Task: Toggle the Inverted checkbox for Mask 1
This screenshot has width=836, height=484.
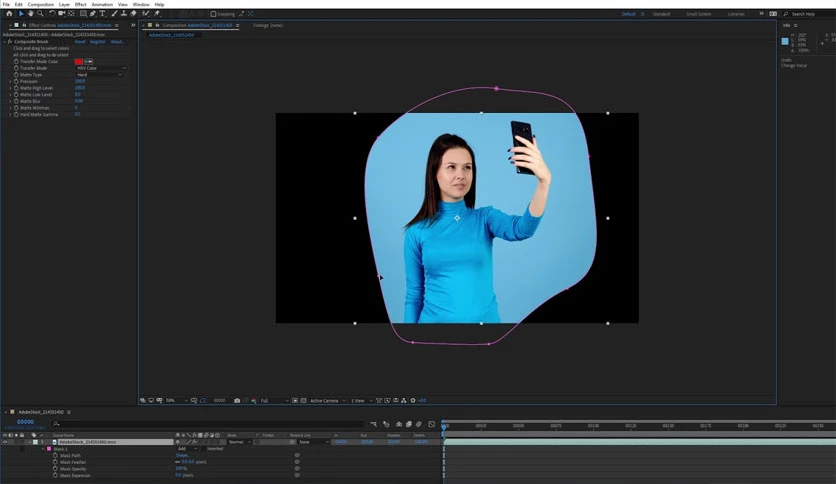Action: [204, 449]
